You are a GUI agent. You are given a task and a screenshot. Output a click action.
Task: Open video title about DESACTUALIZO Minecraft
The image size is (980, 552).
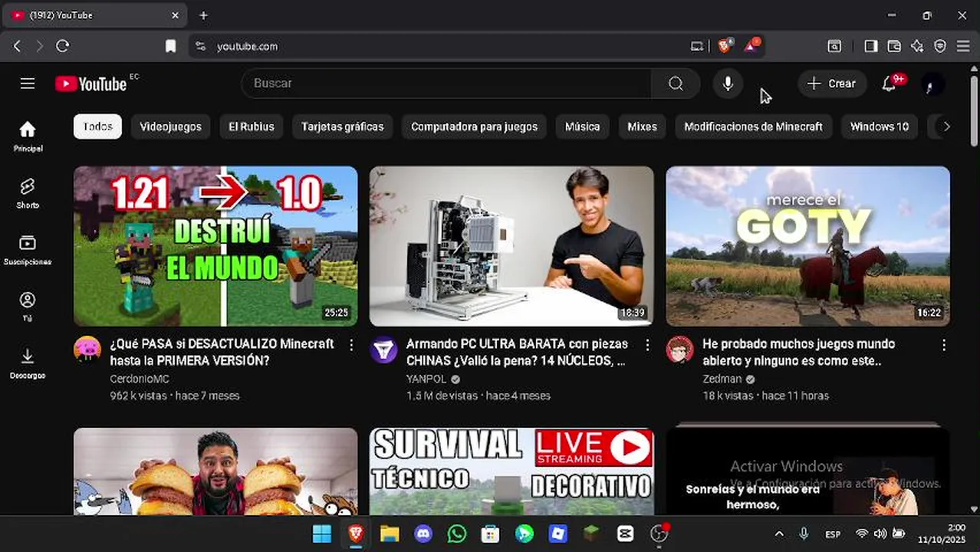[222, 352]
